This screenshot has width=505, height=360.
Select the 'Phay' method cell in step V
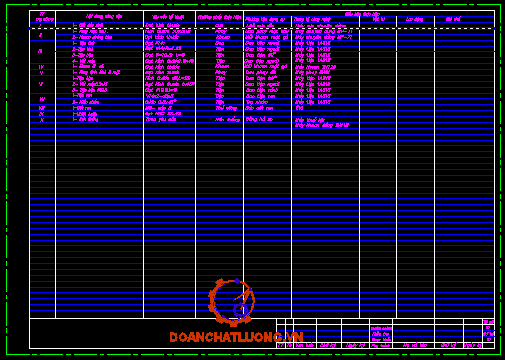pos(221,72)
